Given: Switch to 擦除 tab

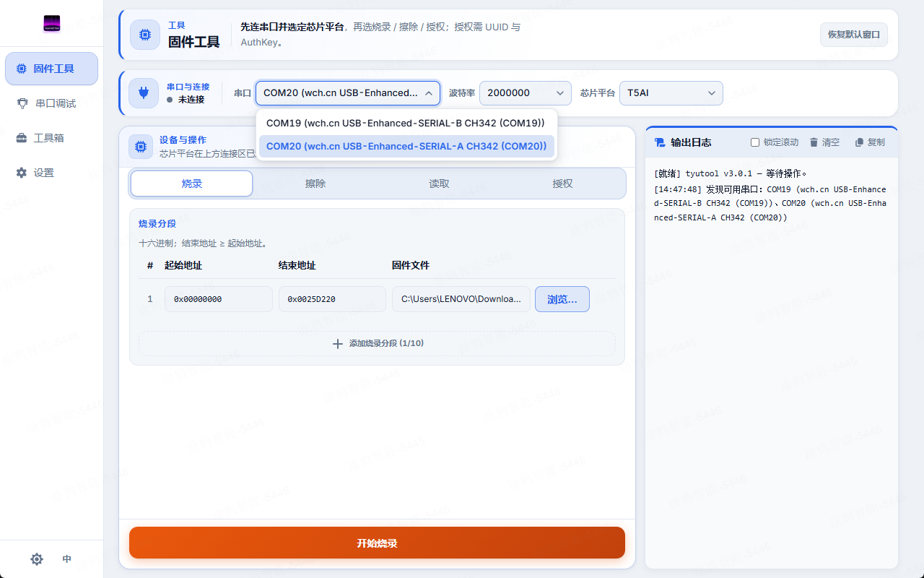Looking at the screenshot, I should click(x=315, y=184).
